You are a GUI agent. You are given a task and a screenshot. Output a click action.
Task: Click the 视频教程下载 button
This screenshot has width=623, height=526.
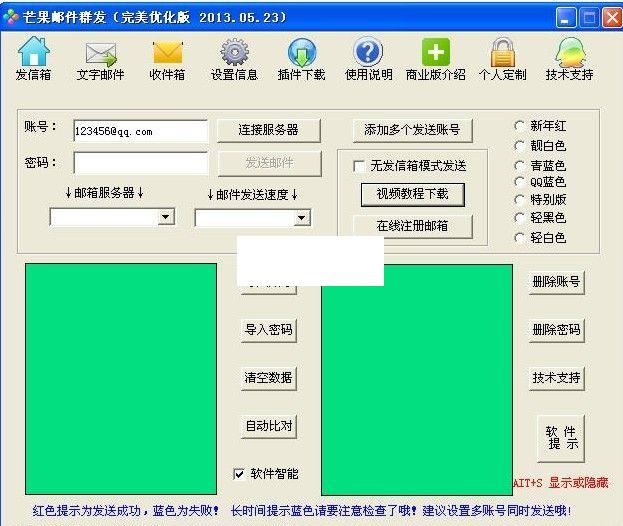(412, 194)
